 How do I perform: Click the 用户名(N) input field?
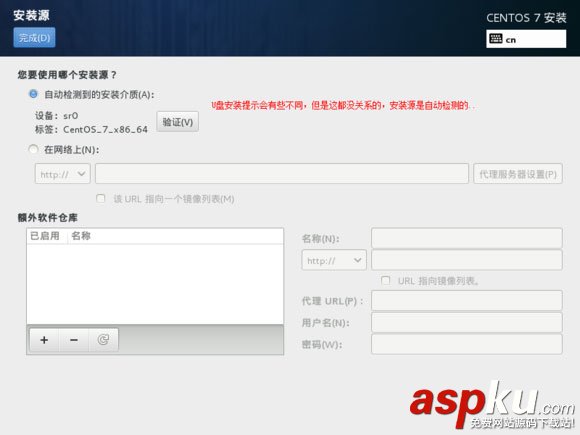467,322
